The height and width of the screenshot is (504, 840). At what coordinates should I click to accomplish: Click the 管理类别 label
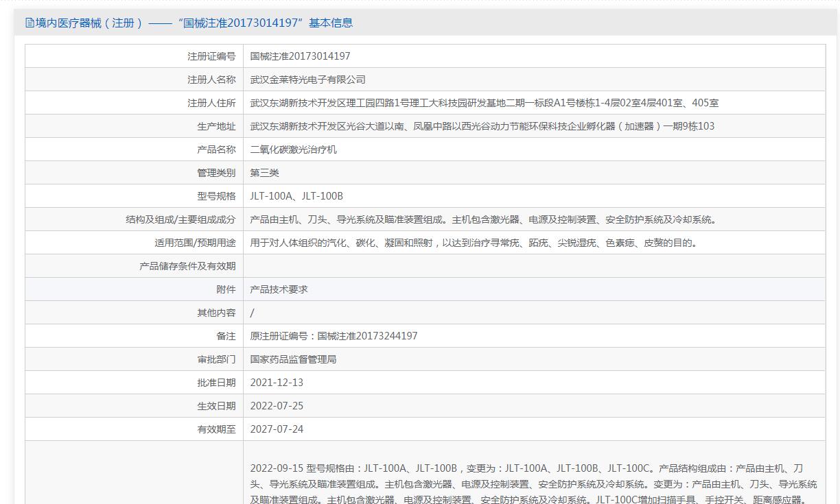point(216,173)
